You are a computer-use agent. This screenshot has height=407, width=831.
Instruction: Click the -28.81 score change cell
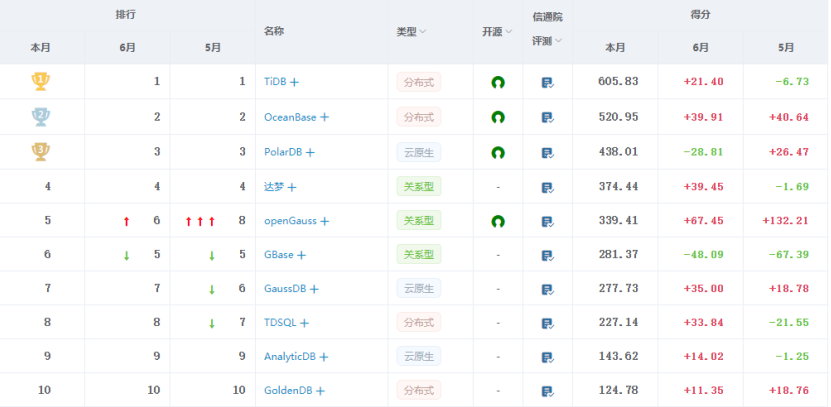point(703,152)
